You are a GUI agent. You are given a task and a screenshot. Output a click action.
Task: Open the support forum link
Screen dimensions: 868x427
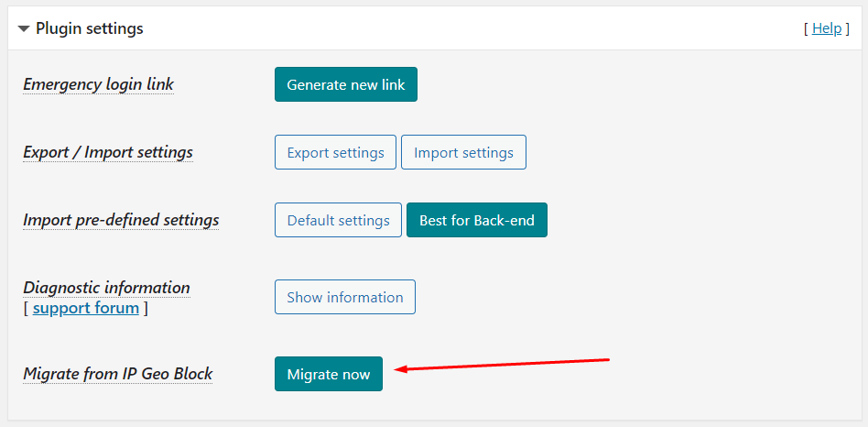[x=86, y=308]
